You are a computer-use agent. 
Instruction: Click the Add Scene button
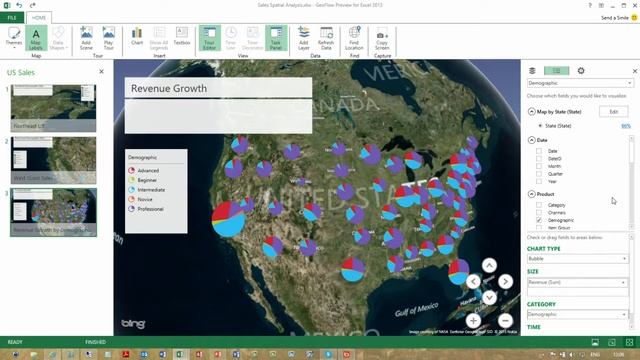point(86,38)
